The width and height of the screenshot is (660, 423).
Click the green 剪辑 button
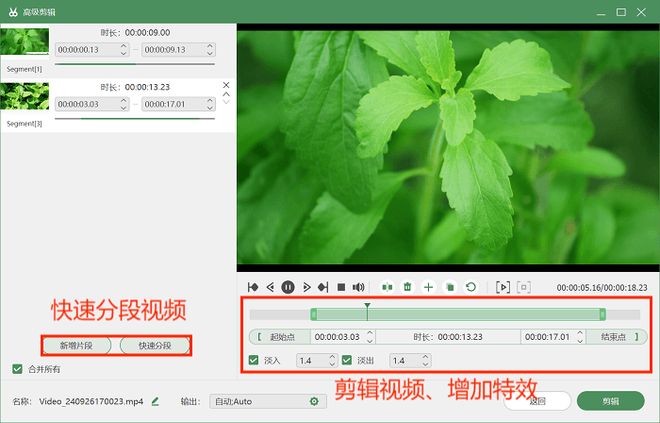pyautogui.click(x=610, y=401)
